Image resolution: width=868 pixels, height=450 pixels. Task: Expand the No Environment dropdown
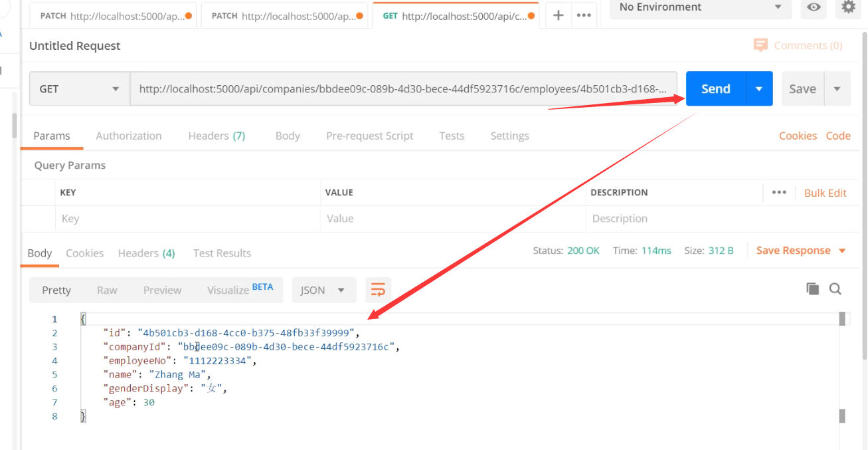tap(701, 7)
